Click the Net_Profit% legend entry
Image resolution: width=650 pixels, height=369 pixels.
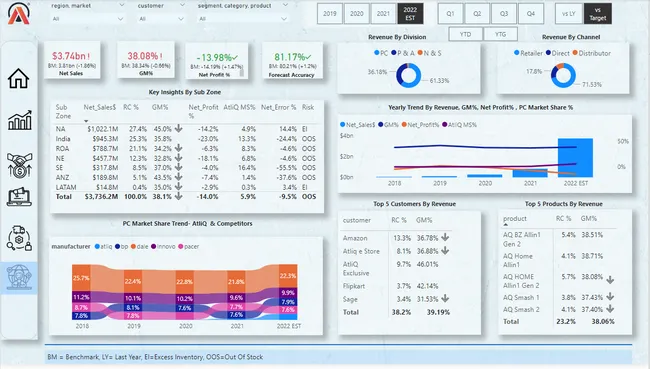click(420, 124)
